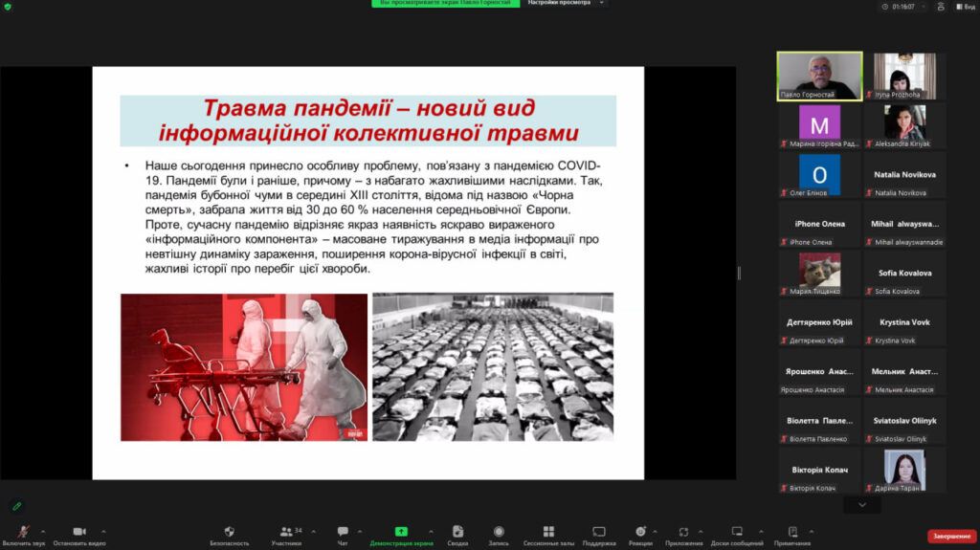Open the Сводка summary icon
This screenshot has height=550, width=980.
457,532
